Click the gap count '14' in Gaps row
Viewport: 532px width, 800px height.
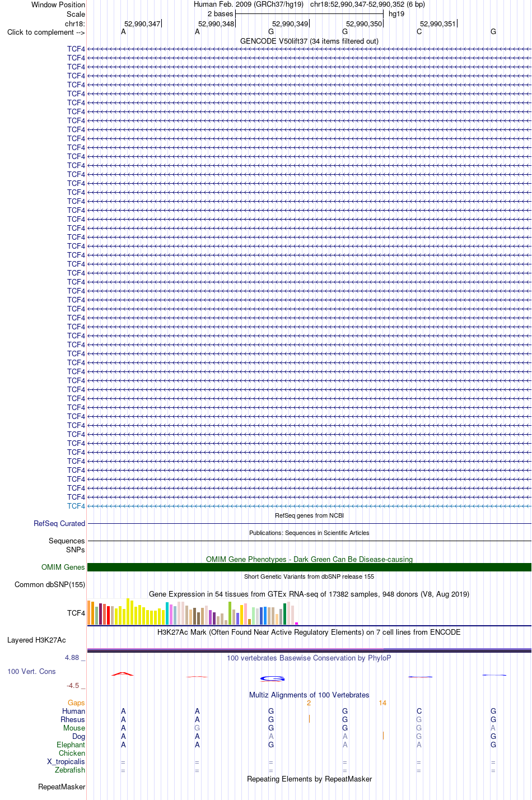382,703
